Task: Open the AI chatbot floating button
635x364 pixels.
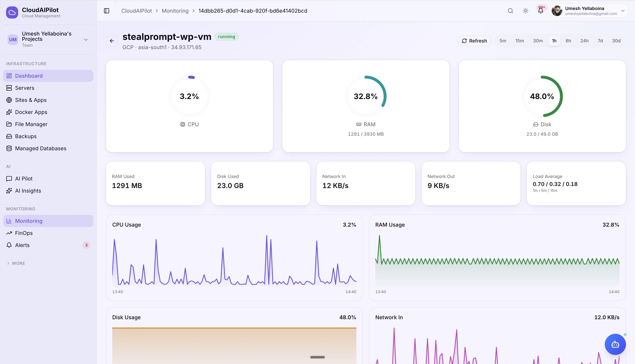Action: click(x=615, y=344)
